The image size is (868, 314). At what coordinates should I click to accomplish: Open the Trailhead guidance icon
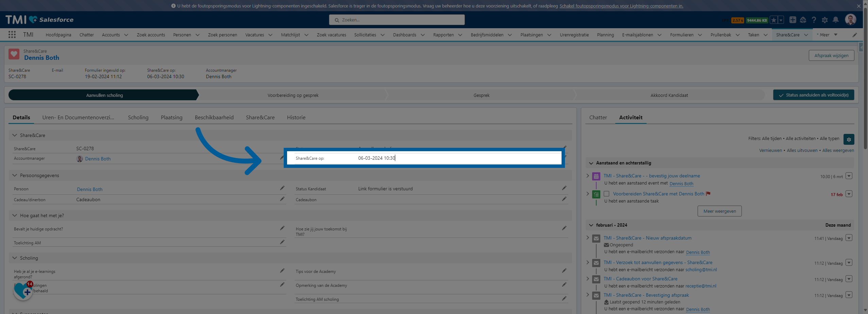(x=803, y=20)
